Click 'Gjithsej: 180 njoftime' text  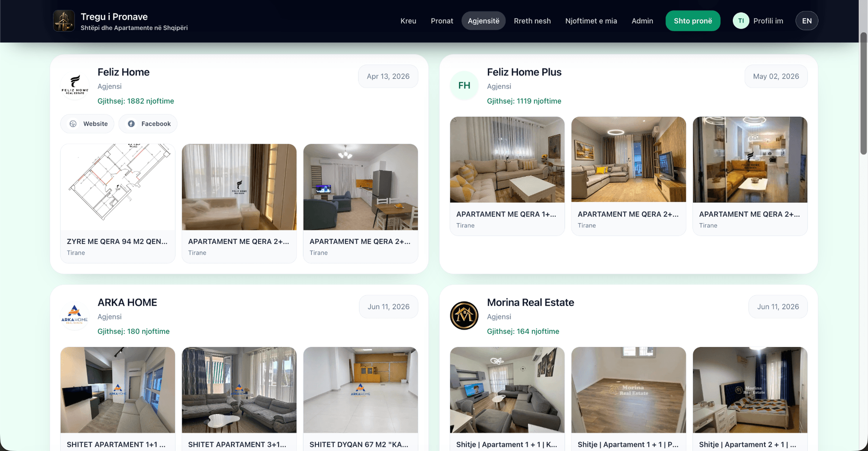133,331
